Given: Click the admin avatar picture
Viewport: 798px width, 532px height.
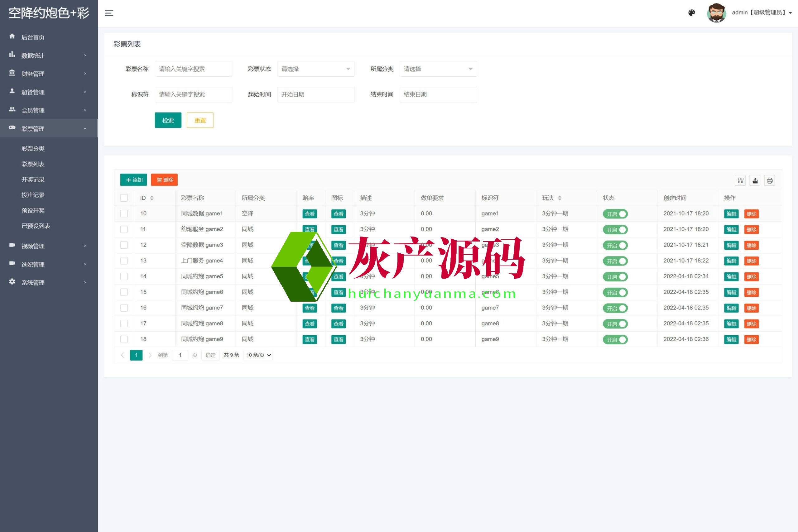Looking at the screenshot, I should click(716, 13).
